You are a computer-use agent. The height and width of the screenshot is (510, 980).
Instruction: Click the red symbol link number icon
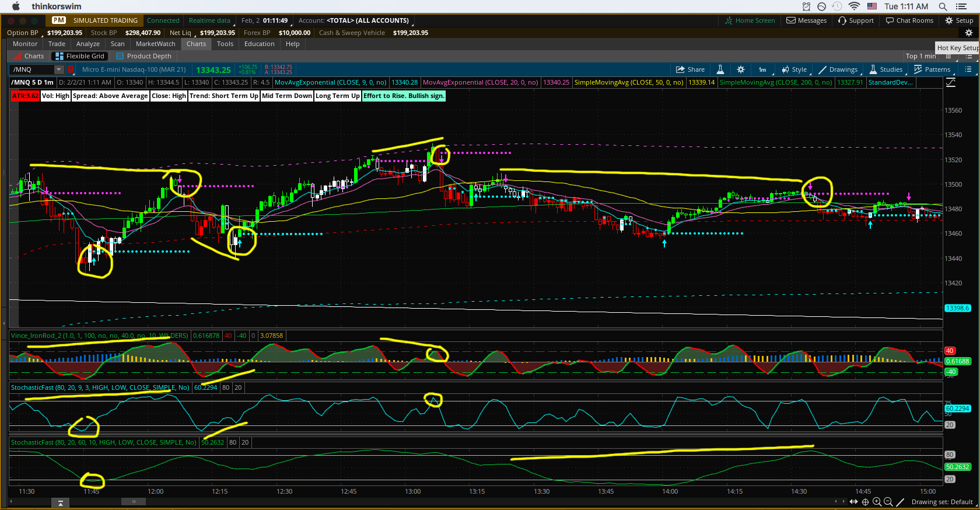click(x=71, y=69)
